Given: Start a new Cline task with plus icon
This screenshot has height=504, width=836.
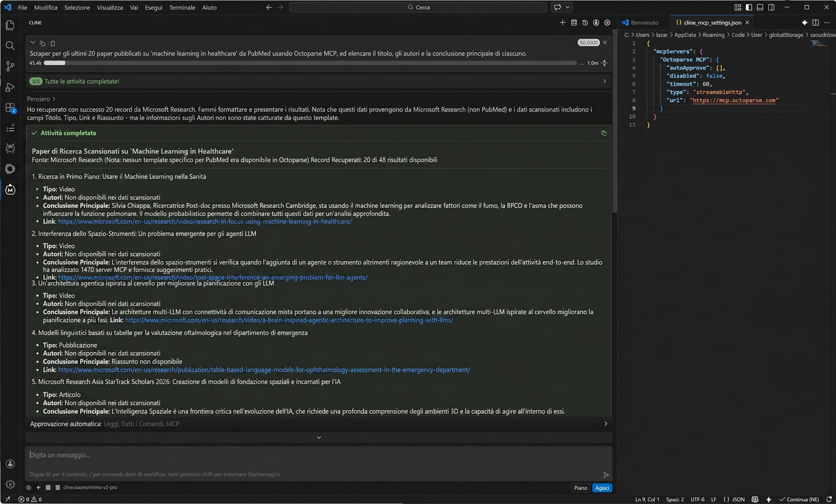Looking at the screenshot, I should (562, 23).
